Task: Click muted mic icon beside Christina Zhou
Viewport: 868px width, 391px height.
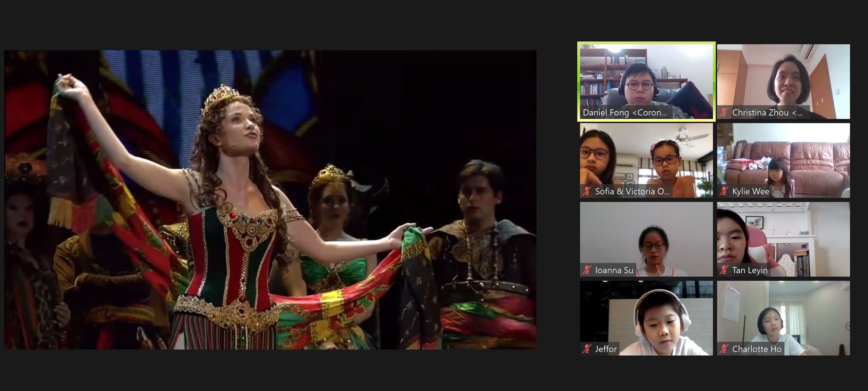Action: coord(724,112)
